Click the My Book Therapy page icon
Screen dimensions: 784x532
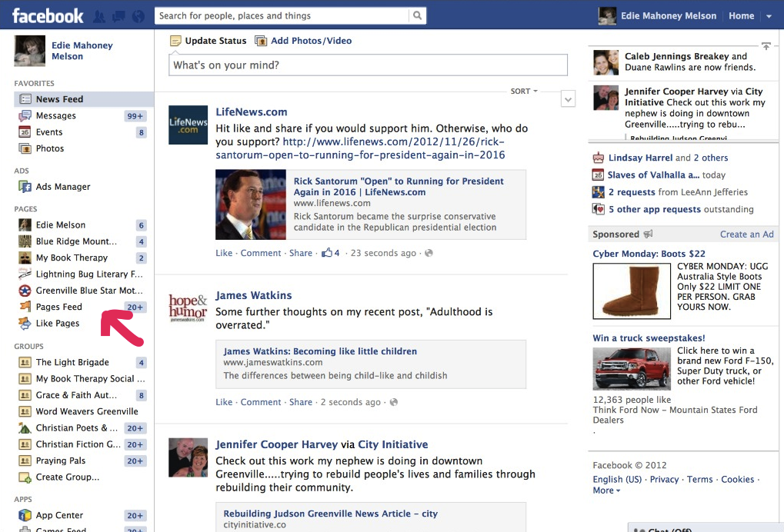click(25, 258)
